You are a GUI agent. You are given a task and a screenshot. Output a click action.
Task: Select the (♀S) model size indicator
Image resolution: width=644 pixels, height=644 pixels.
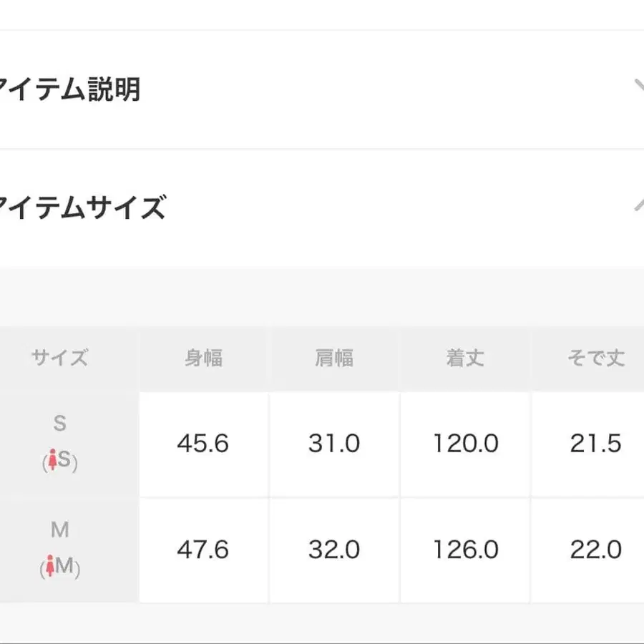click(x=59, y=462)
